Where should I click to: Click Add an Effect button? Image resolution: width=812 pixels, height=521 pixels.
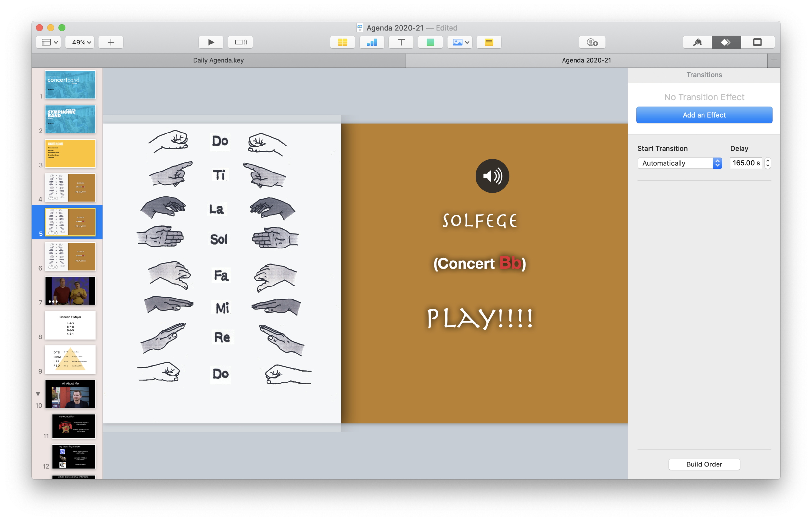pos(704,115)
